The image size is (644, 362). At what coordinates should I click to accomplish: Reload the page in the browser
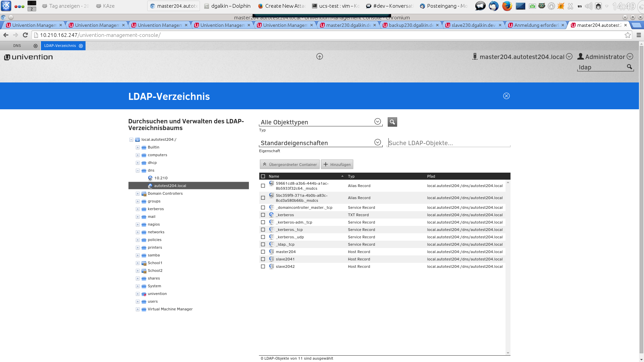(25, 35)
